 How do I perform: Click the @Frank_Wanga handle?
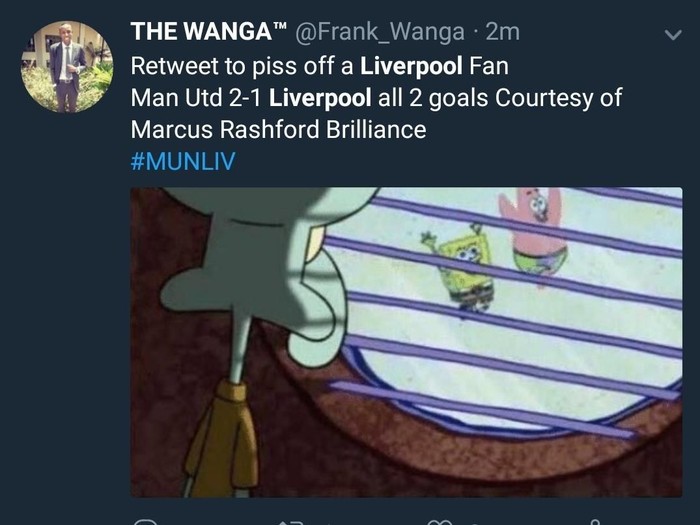point(380,32)
